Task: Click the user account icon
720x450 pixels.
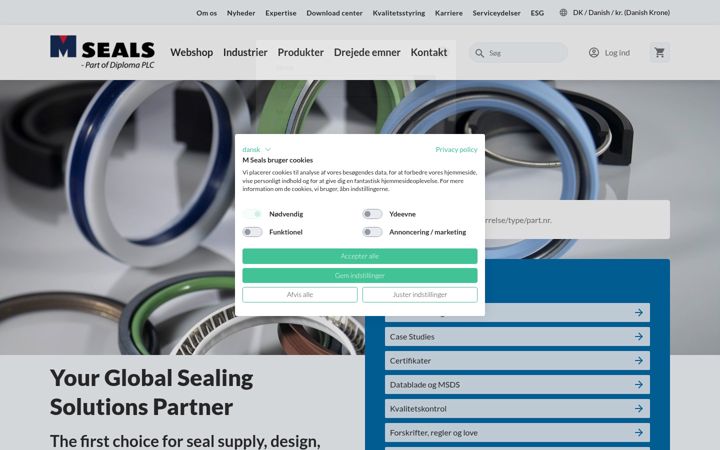Action: tap(594, 52)
